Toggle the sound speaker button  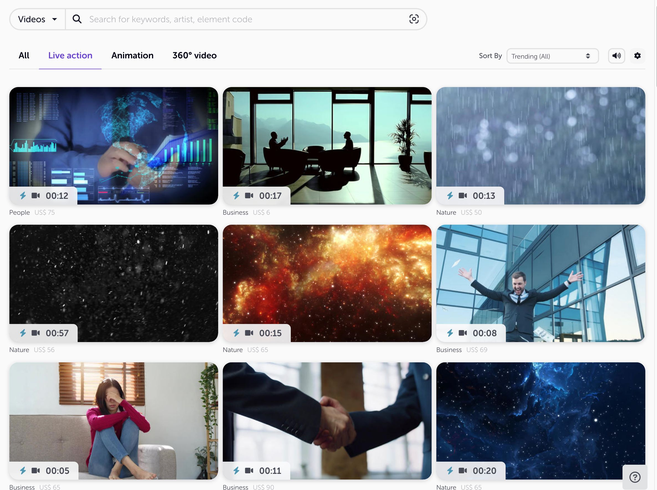pos(616,56)
